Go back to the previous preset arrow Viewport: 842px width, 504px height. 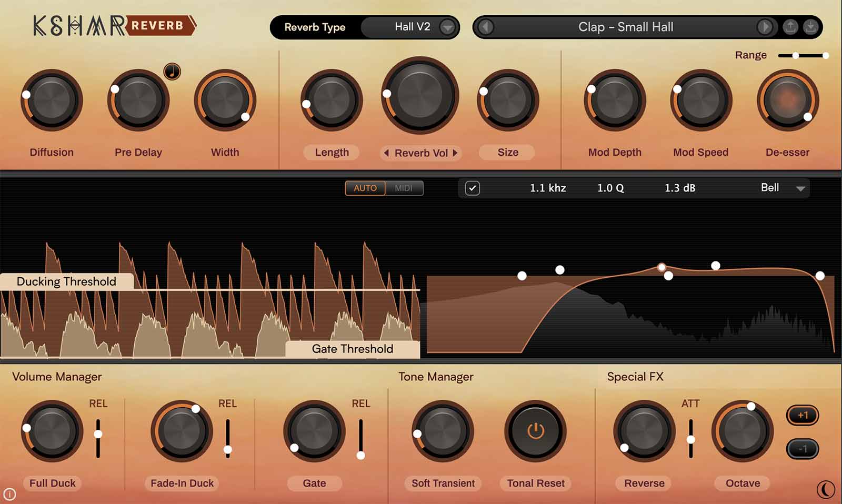point(485,27)
